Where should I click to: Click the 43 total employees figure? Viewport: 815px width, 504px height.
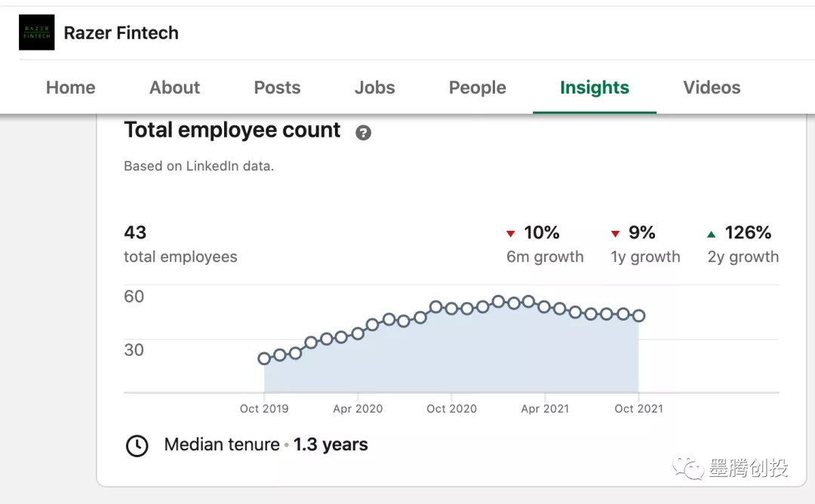(x=136, y=232)
